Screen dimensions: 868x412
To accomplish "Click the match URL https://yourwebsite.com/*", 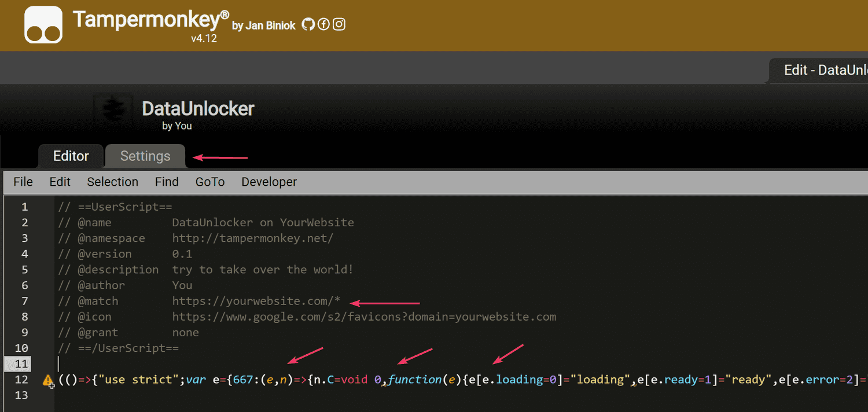I will [256, 301].
